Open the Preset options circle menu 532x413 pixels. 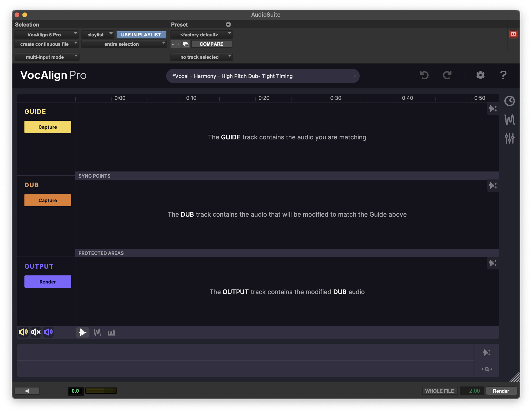(228, 24)
